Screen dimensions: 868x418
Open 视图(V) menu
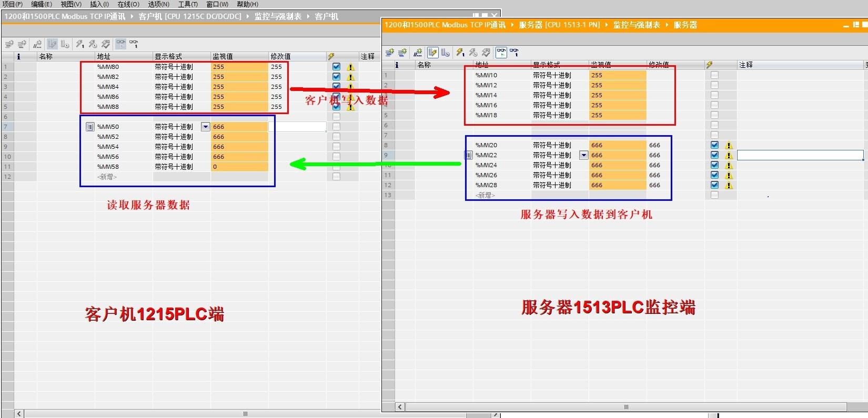[x=71, y=4]
